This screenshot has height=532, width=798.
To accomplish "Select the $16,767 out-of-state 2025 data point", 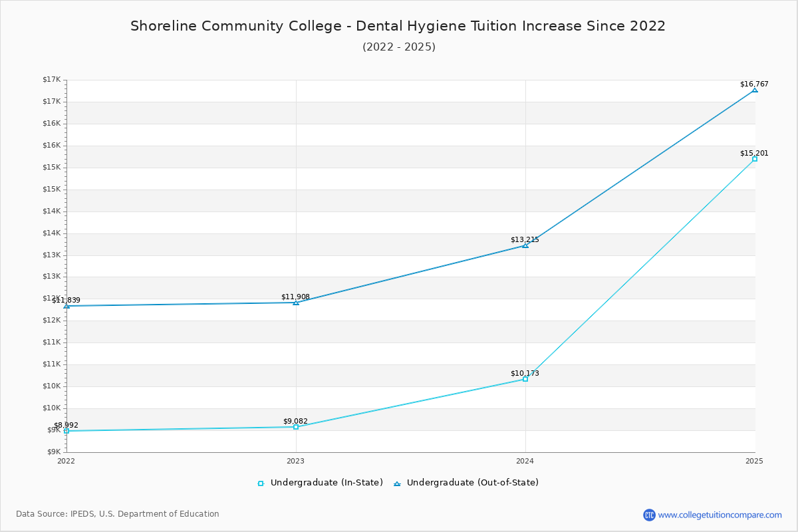I will pyautogui.click(x=755, y=90).
